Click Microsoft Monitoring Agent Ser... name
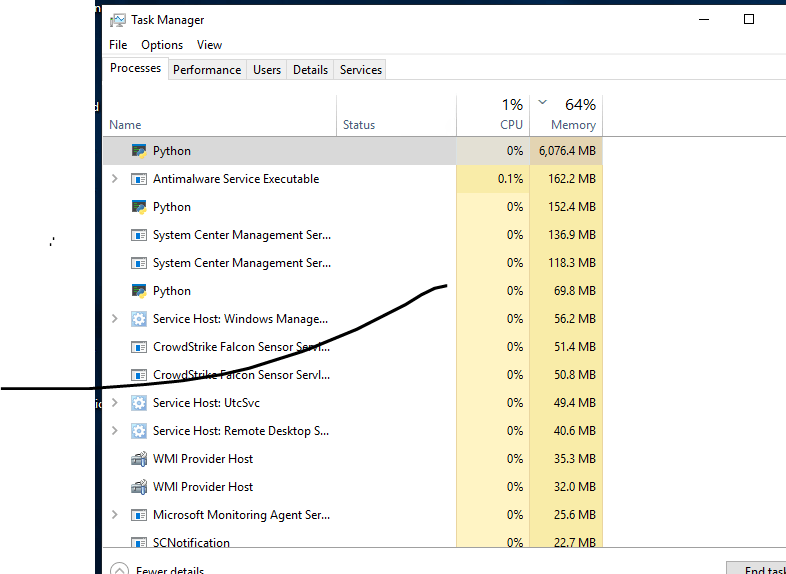 [242, 515]
